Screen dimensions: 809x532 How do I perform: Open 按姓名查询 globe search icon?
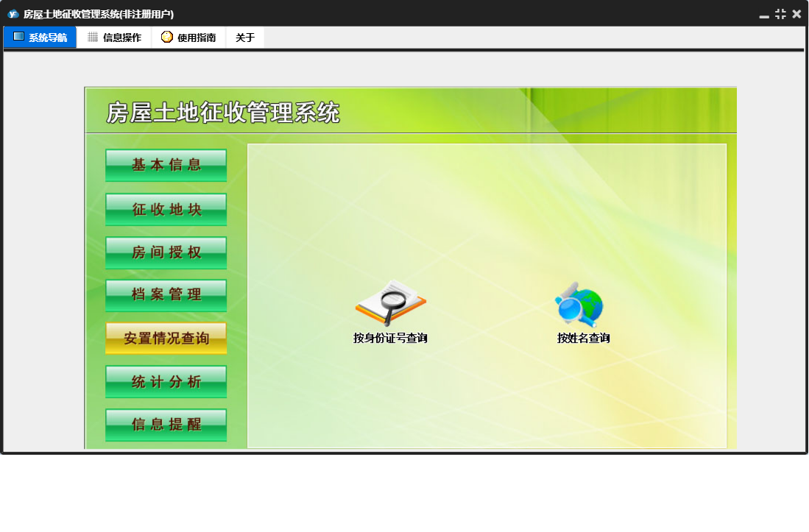(x=579, y=305)
